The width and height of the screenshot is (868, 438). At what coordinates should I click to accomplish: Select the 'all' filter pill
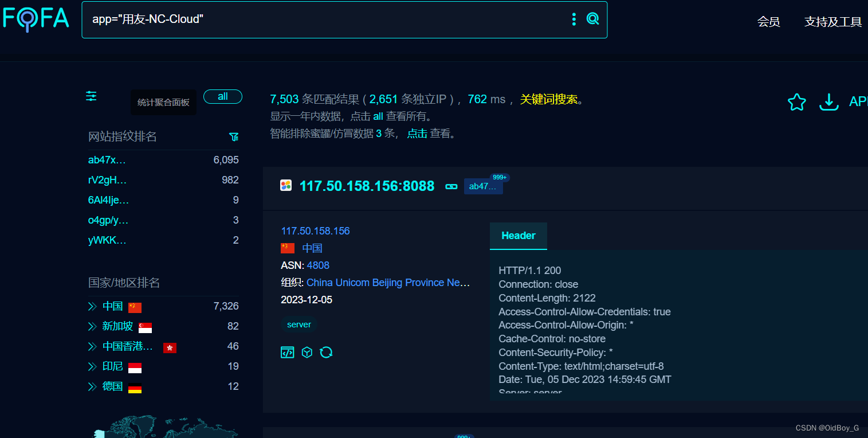click(223, 96)
